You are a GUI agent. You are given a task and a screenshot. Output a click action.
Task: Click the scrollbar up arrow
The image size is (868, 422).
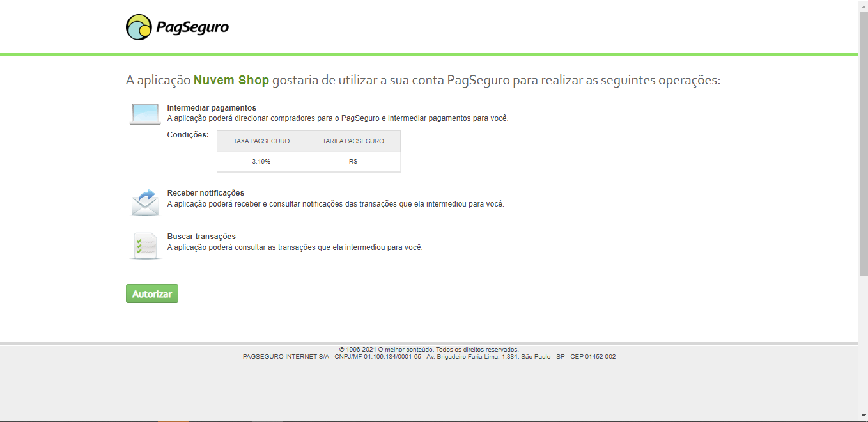(863, 5)
